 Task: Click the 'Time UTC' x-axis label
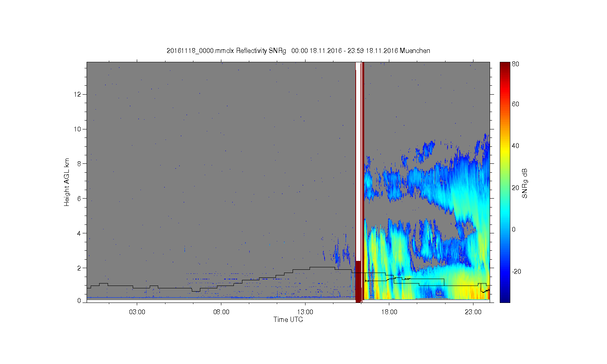pos(288,320)
